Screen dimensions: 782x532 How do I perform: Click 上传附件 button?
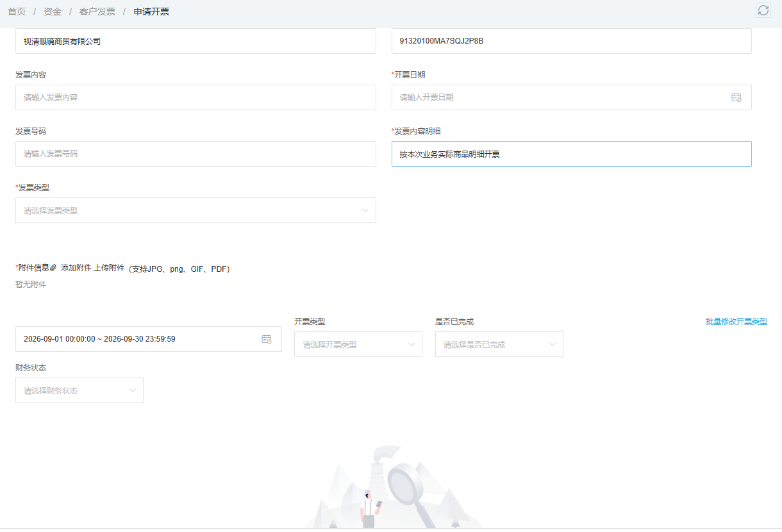tap(109, 268)
